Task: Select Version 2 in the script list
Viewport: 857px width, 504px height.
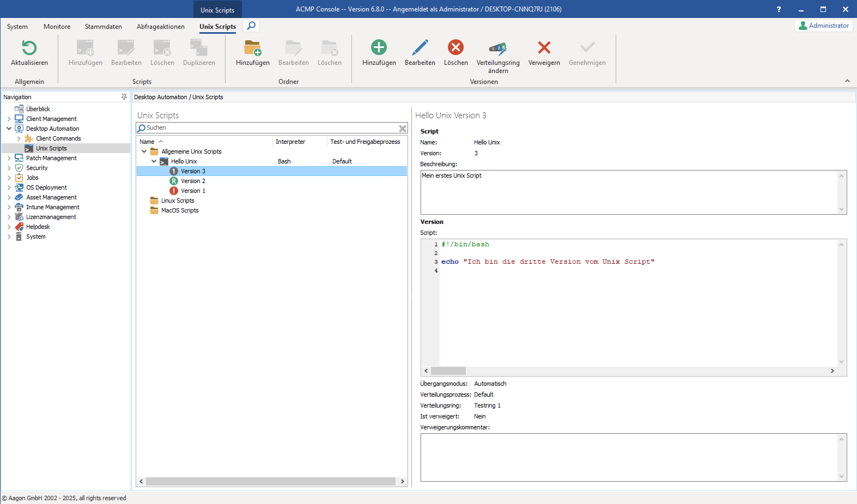Action: tap(193, 181)
